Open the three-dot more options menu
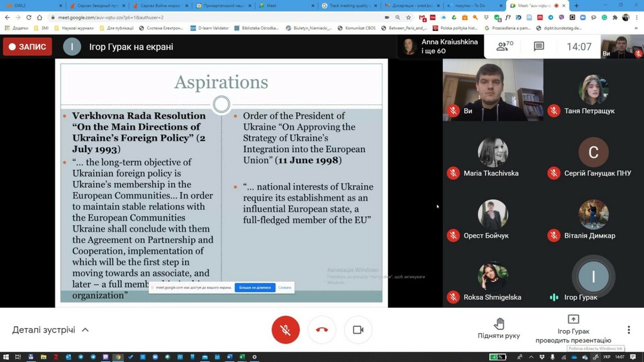Image resolution: width=644 pixels, height=362 pixels. [x=628, y=329]
